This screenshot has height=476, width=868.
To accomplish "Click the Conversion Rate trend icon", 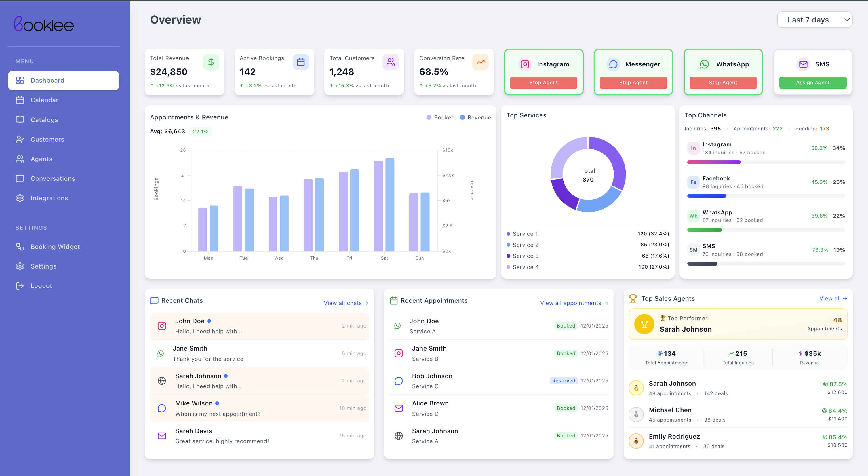I will coord(480,62).
